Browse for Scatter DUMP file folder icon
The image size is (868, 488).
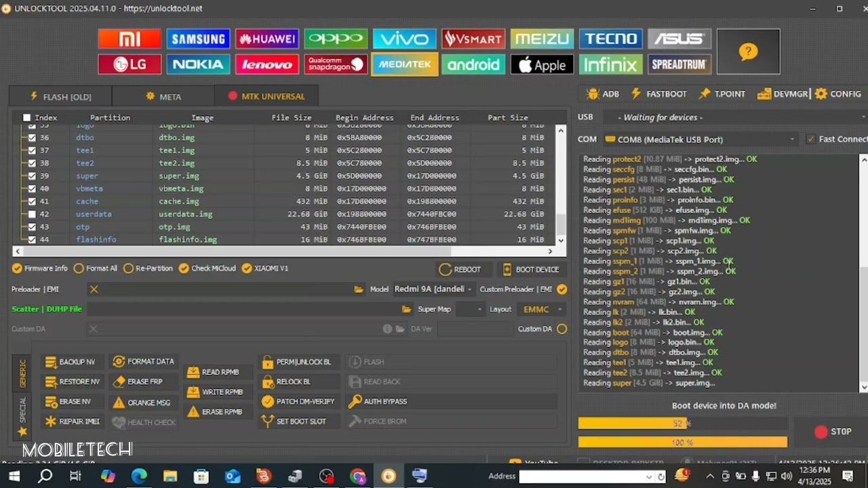(x=406, y=309)
